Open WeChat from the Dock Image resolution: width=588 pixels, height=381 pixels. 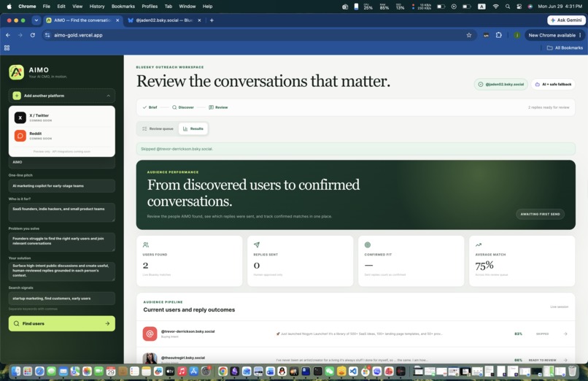pos(329,372)
